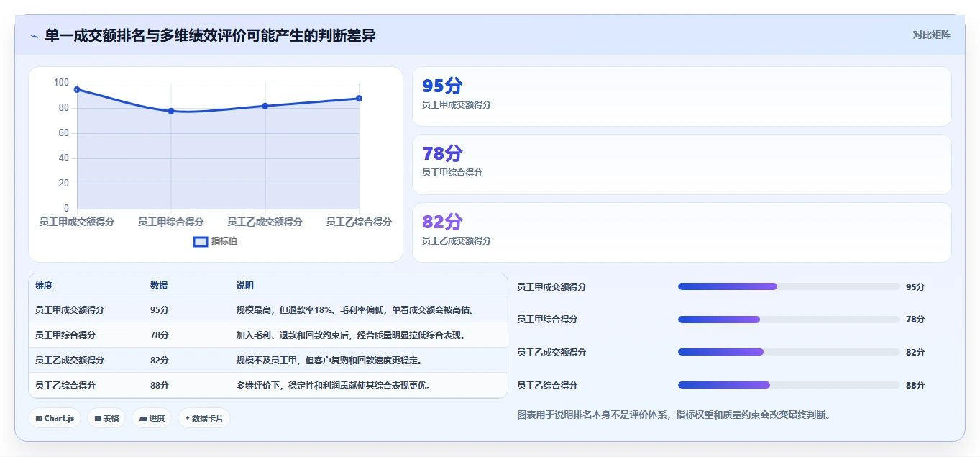Open the 82分 data card
The width and height of the screenshot is (980, 457).
pyautogui.click(x=682, y=232)
